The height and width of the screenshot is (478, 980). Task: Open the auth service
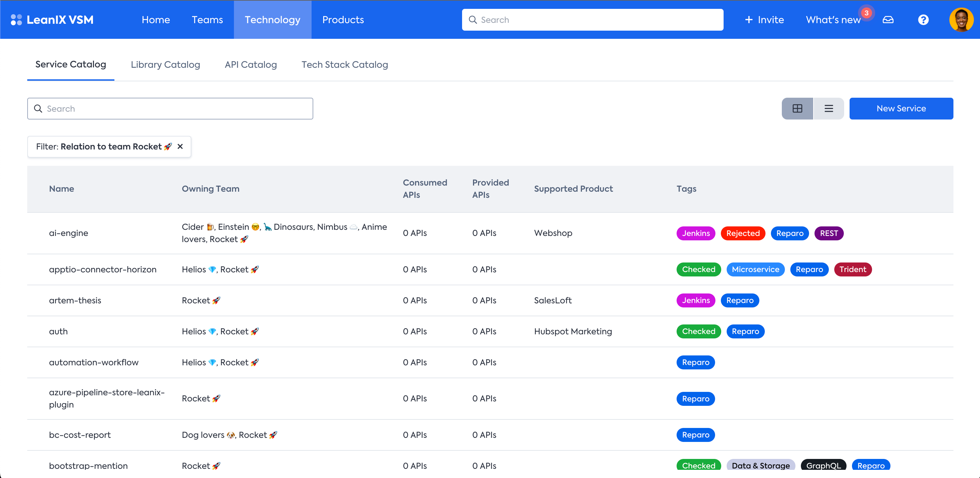[x=58, y=332]
